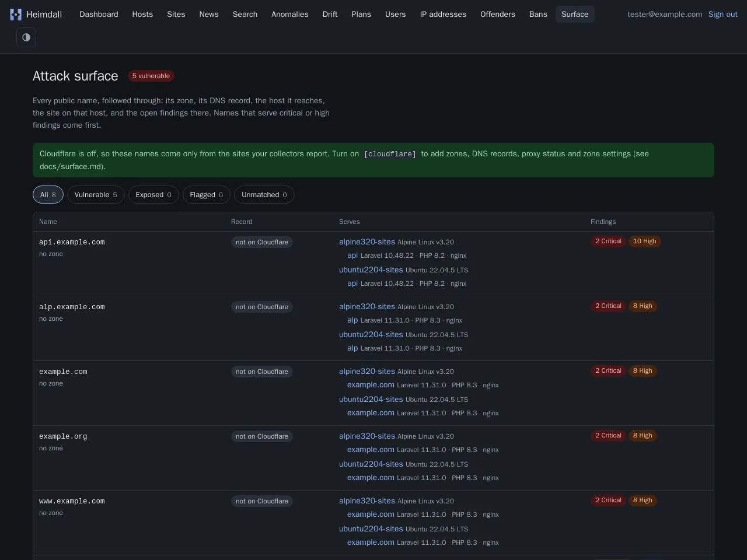Open the Users nav item

point(396,14)
